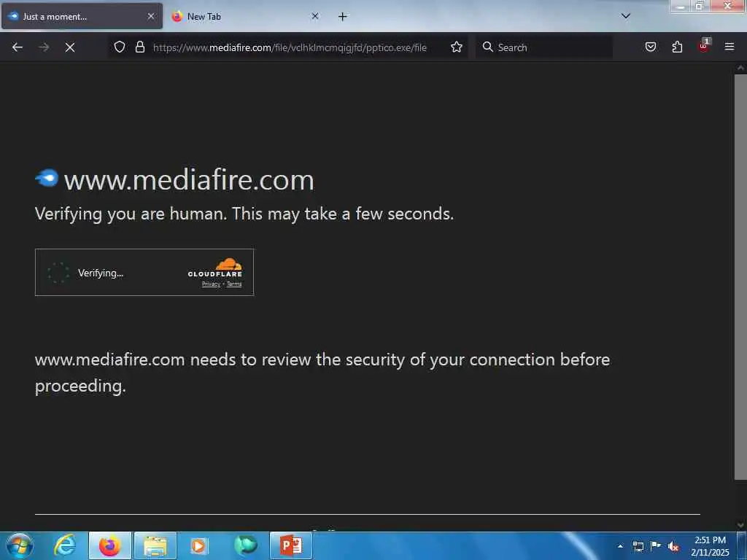
Task: Click the uBlock Origin extension icon
Action: coord(704,46)
